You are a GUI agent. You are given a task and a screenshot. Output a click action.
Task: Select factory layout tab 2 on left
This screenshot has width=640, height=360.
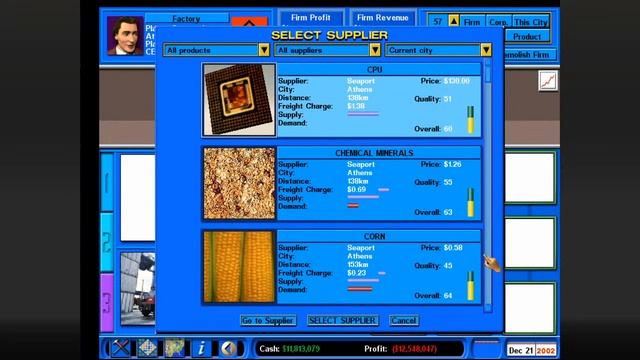click(107, 242)
